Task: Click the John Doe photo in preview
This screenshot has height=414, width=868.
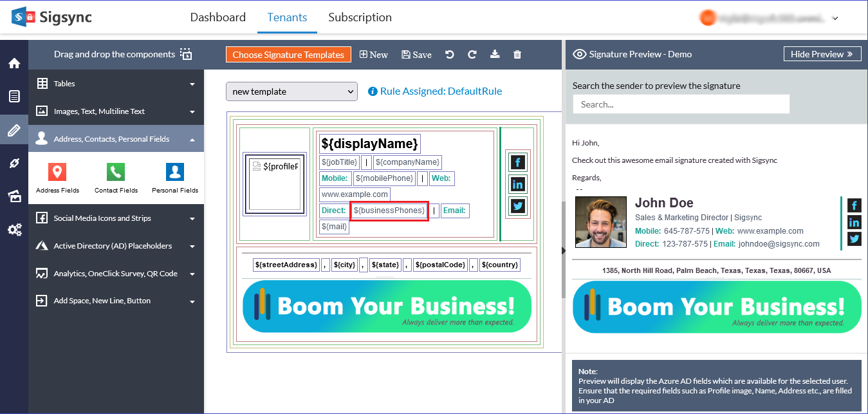Action: click(x=601, y=223)
